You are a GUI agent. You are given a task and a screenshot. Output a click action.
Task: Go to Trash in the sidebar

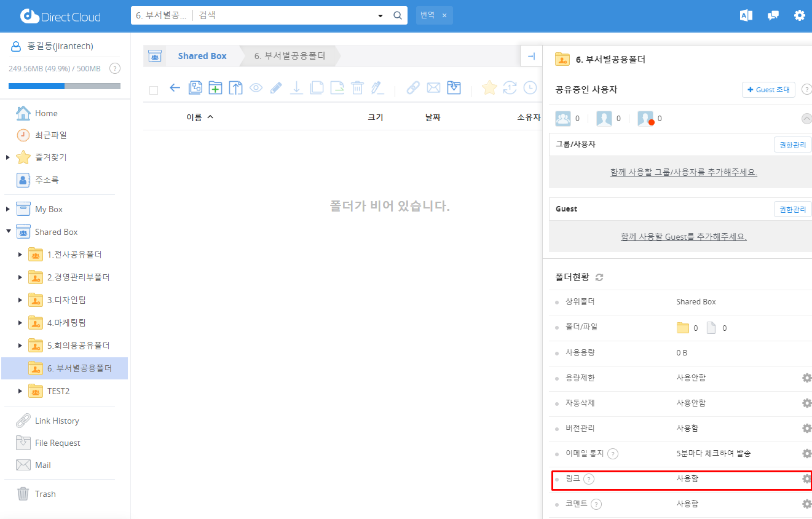pos(45,494)
